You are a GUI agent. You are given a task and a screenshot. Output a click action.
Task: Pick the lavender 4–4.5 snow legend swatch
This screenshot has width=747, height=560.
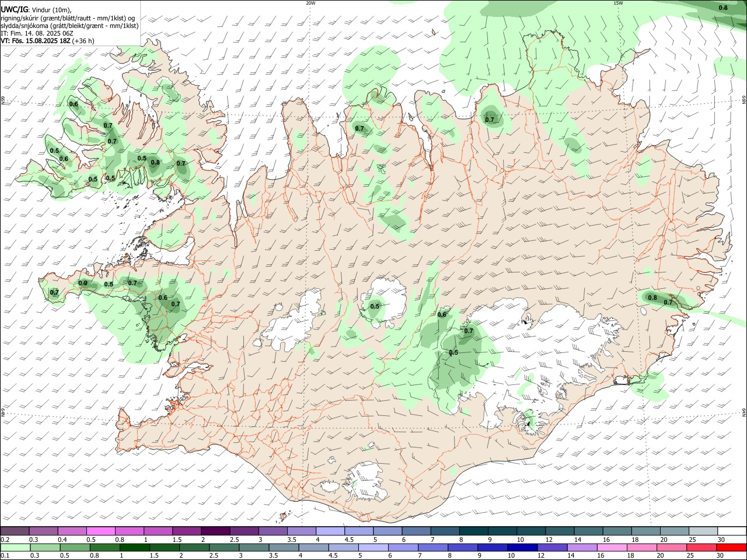pos(330,531)
